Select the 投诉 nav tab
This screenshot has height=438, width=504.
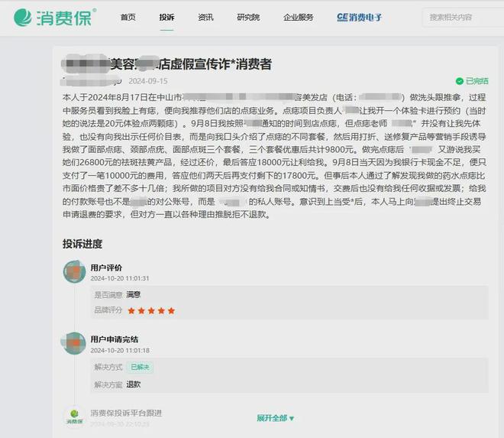tap(166, 17)
